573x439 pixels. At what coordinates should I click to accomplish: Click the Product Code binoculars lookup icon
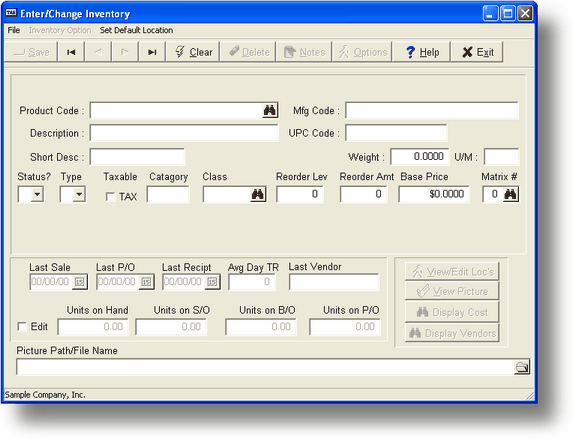(270, 110)
